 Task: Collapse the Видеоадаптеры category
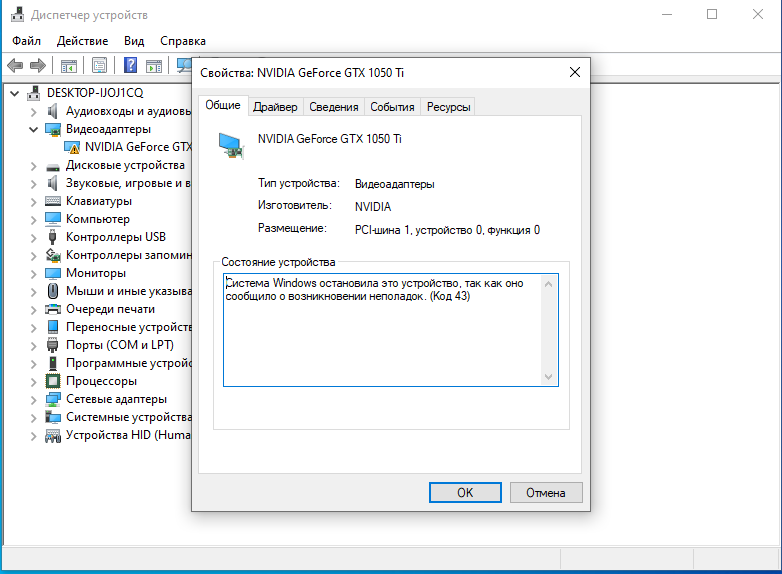tap(33, 129)
